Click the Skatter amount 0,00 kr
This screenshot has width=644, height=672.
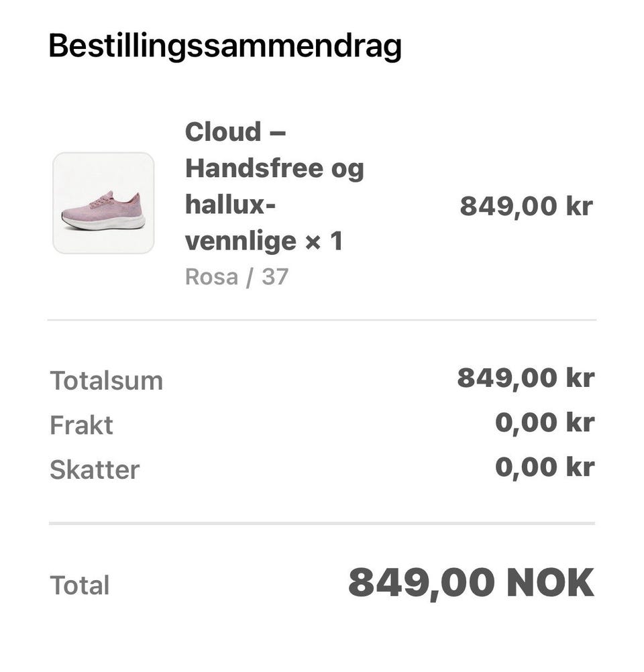[x=545, y=467]
